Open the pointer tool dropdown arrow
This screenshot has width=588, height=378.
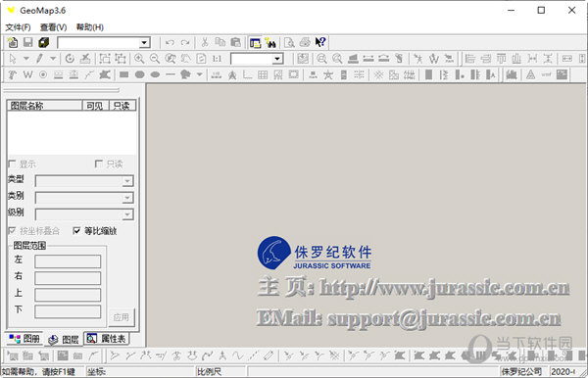click(x=25, y=59)
